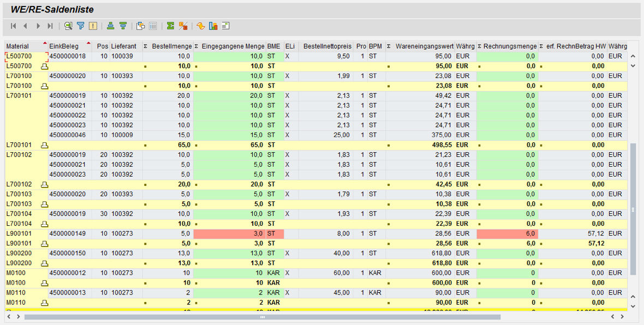Click the red Rechnungsmenge 6,0 cell
Image resolution: width=644 pixels, height=325 pixels.
(507, 233)
